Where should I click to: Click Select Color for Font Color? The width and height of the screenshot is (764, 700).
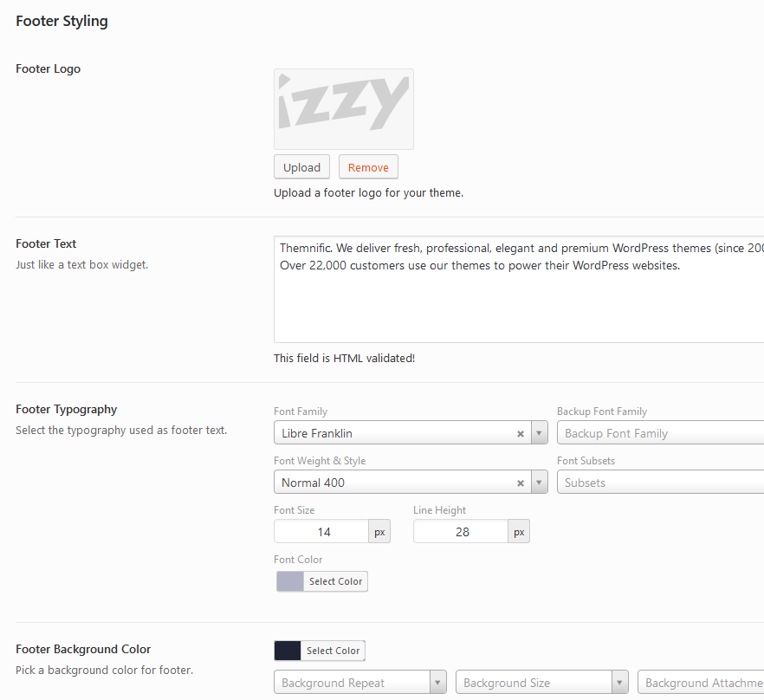pyautogui.click(x=335, y=581)
